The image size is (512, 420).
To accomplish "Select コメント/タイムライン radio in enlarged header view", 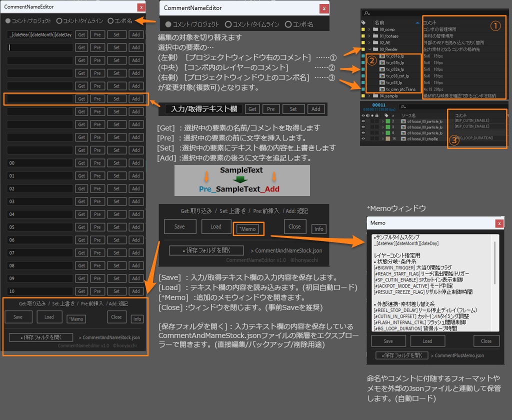I will click(x=228, y=24).
